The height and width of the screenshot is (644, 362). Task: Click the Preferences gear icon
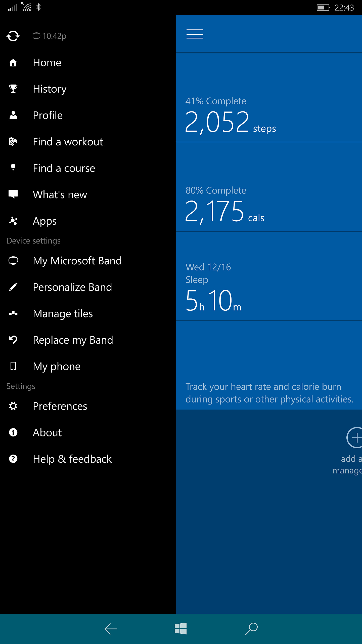point(13,406)
